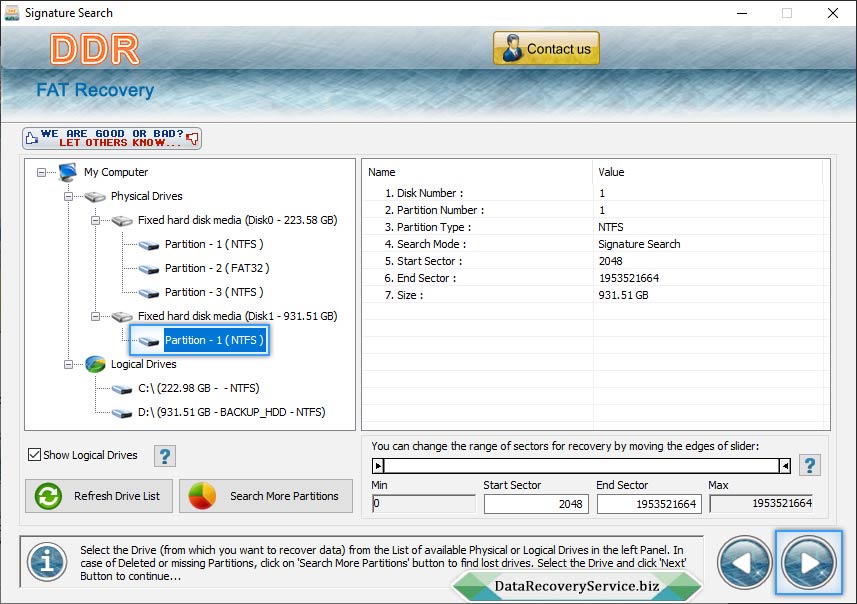857x604 pixels.
Task: Select the 'Size' table row
Action: 592,295
